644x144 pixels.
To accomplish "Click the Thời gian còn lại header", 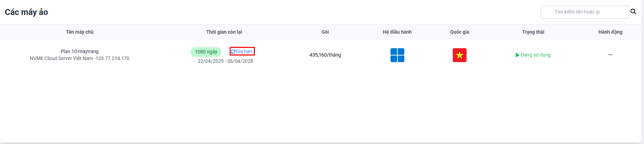I will coord(224,32).
